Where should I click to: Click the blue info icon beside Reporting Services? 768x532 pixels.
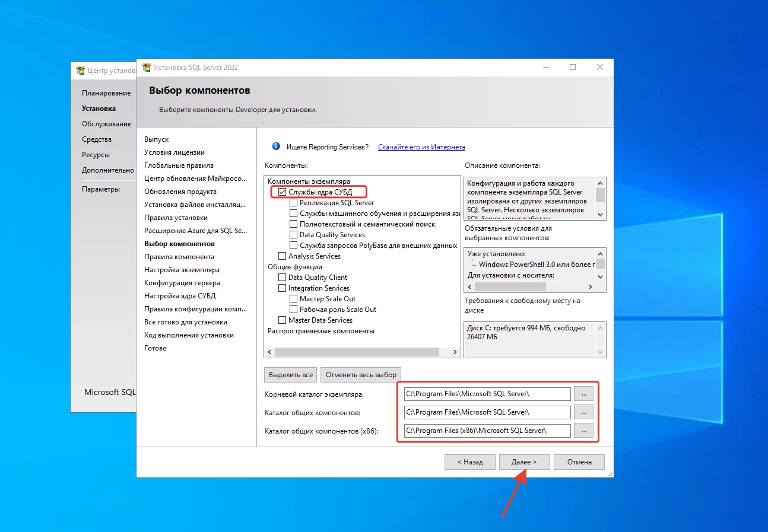coord(275,146)
